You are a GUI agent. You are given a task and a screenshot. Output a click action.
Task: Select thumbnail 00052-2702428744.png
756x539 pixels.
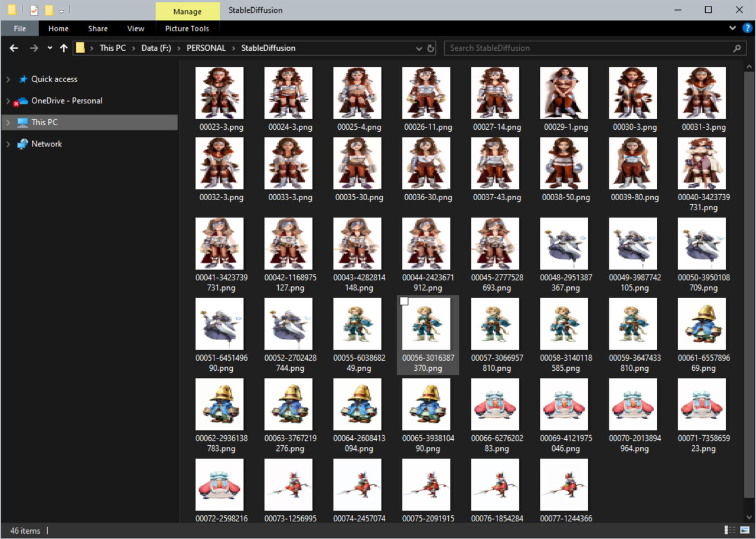point(288,324)
